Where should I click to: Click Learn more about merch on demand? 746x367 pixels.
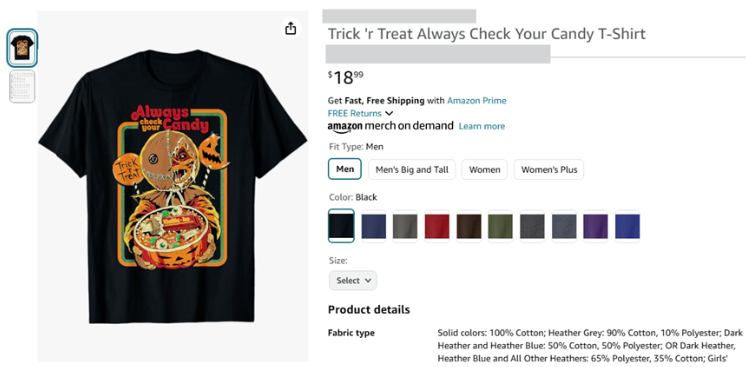[x=482, y=126]
